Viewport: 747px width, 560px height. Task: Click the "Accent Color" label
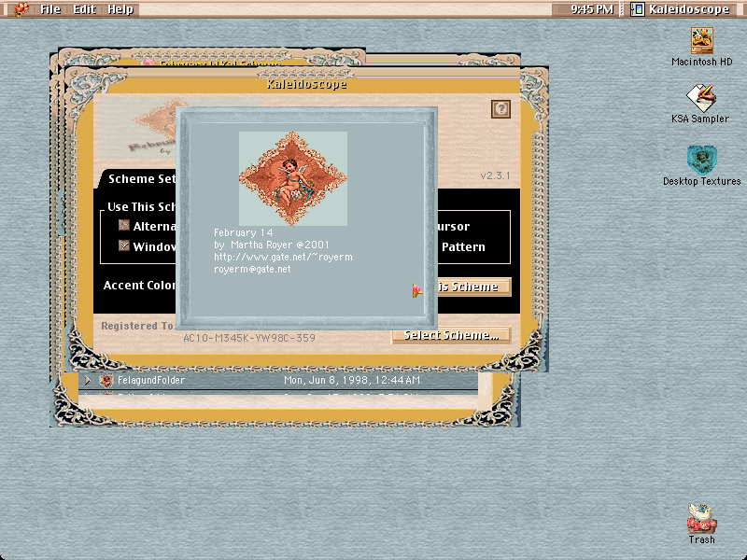[x=139, y=286]
